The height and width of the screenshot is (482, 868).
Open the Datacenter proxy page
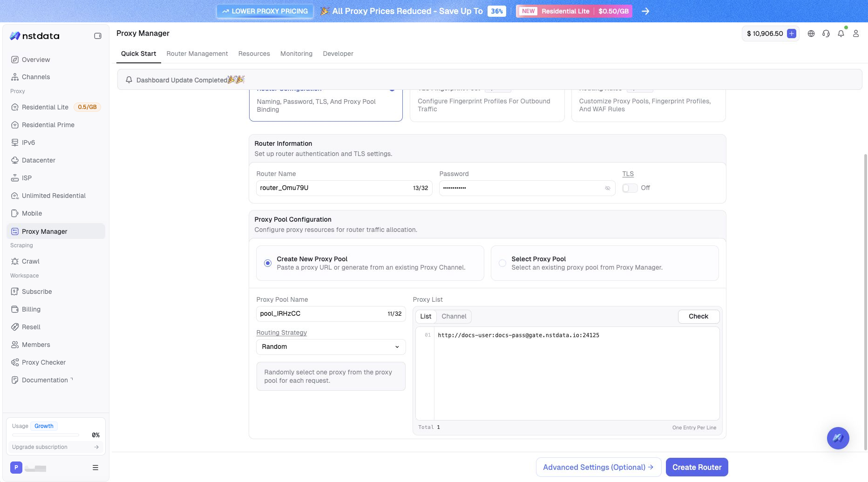56,160
